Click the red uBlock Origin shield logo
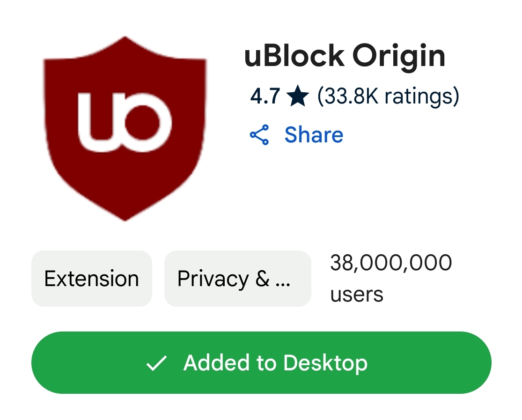Viewport: 522px width, 420px height. point(125,129)
